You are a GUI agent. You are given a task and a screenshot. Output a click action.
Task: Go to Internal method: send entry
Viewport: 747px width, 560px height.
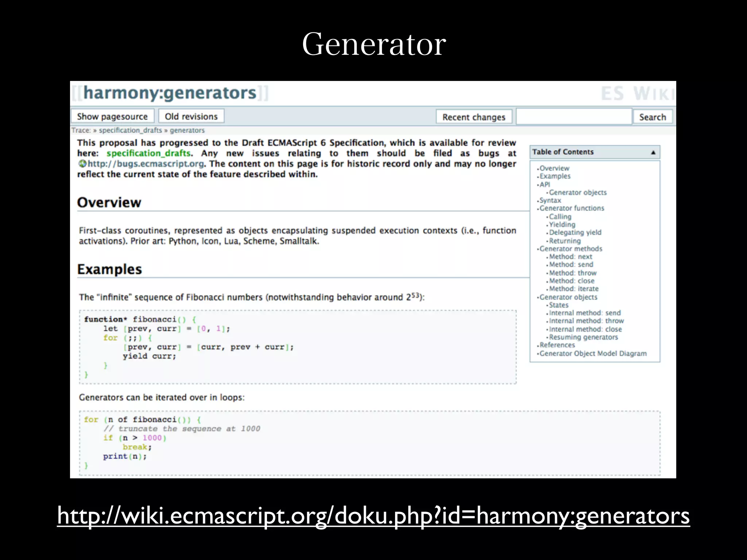585,313
